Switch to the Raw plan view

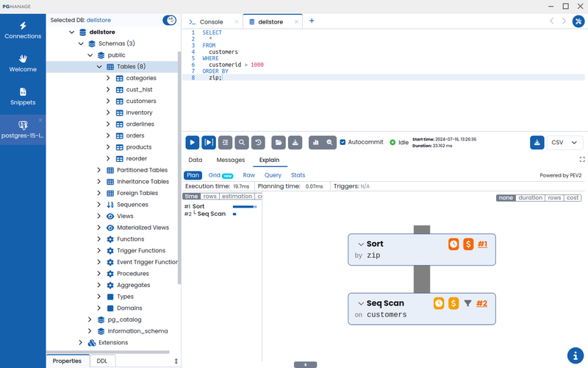pyautogui.click(x=249, y=175)
